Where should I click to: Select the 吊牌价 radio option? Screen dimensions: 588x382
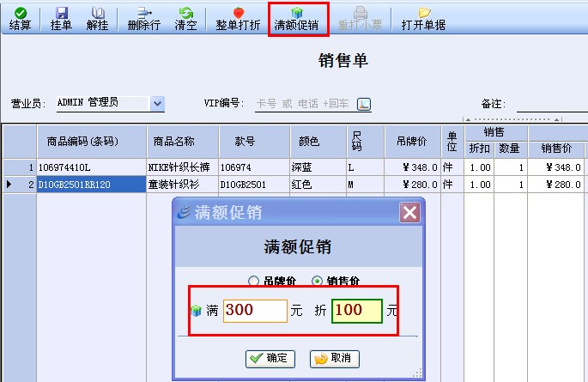click(253, 281)
